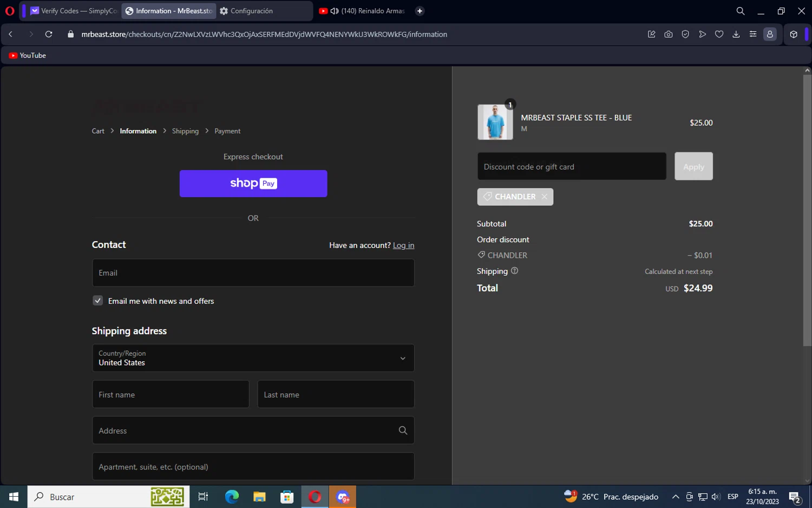The height and width of the screenshot is (508, 812).
Task: Open the downloads icon
Action: [736, 34]
